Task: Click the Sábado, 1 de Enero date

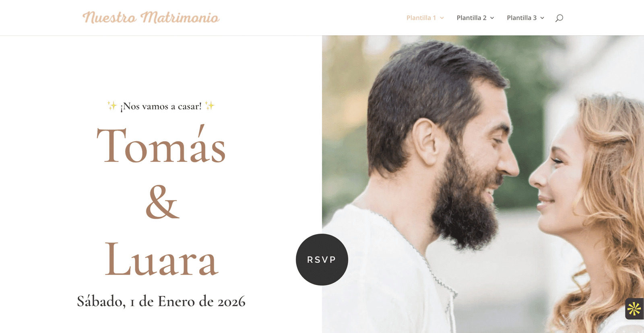Action: (161, 301)
